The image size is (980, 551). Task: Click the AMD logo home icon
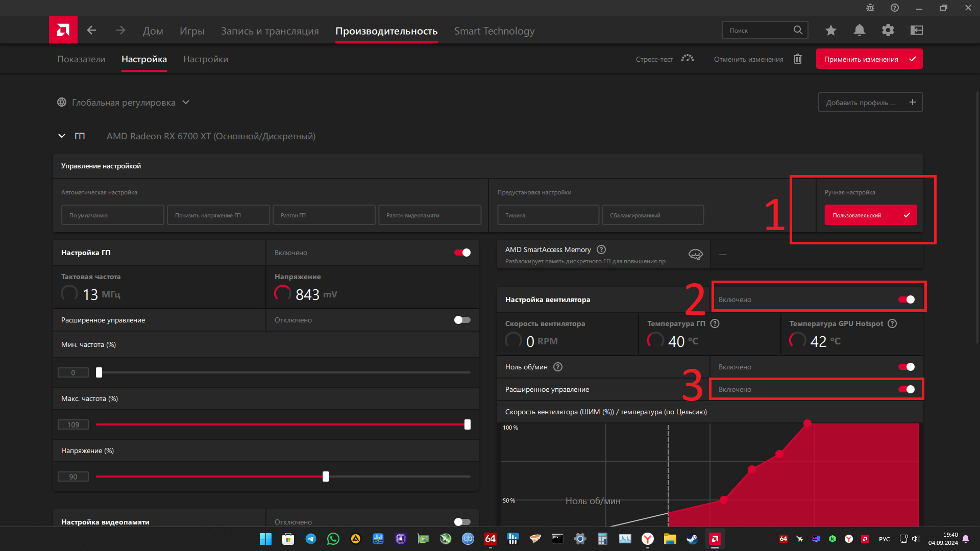point(63,30)
